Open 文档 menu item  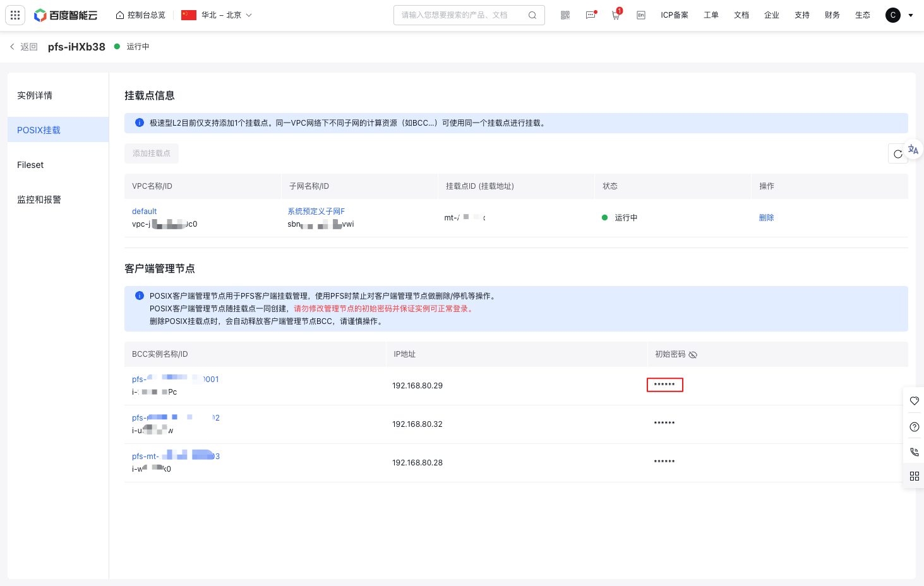coord(741,15)
